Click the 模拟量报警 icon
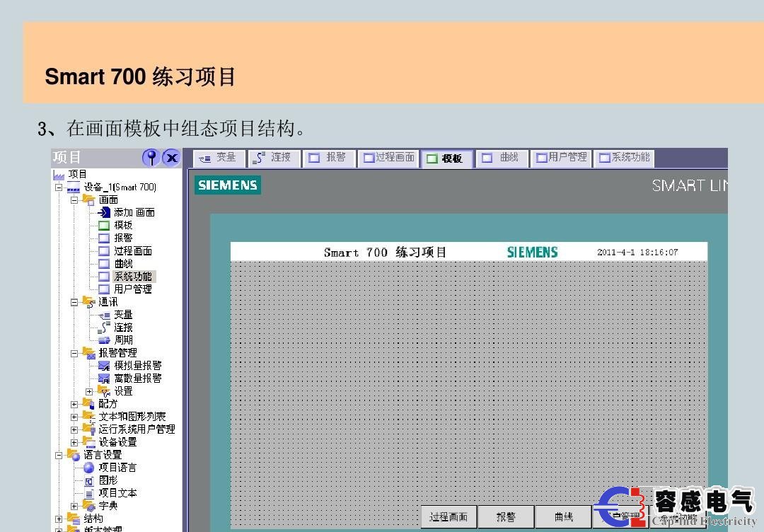 [x=104, y=365]
